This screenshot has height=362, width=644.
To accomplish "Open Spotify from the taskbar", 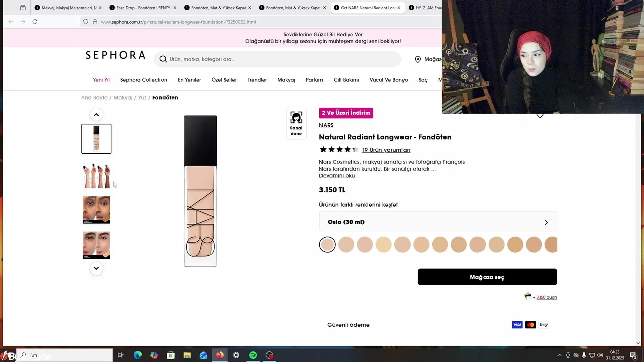I will [253, 355].
